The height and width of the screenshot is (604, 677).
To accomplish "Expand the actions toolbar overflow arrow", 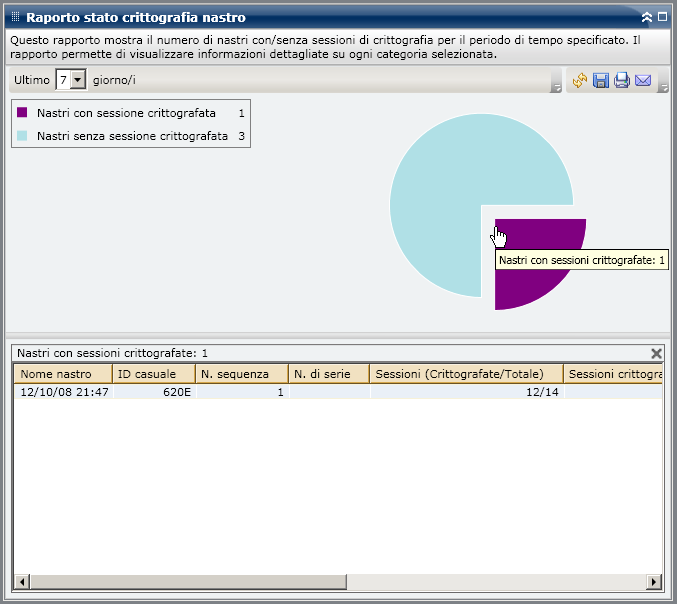I will (663, 88).
